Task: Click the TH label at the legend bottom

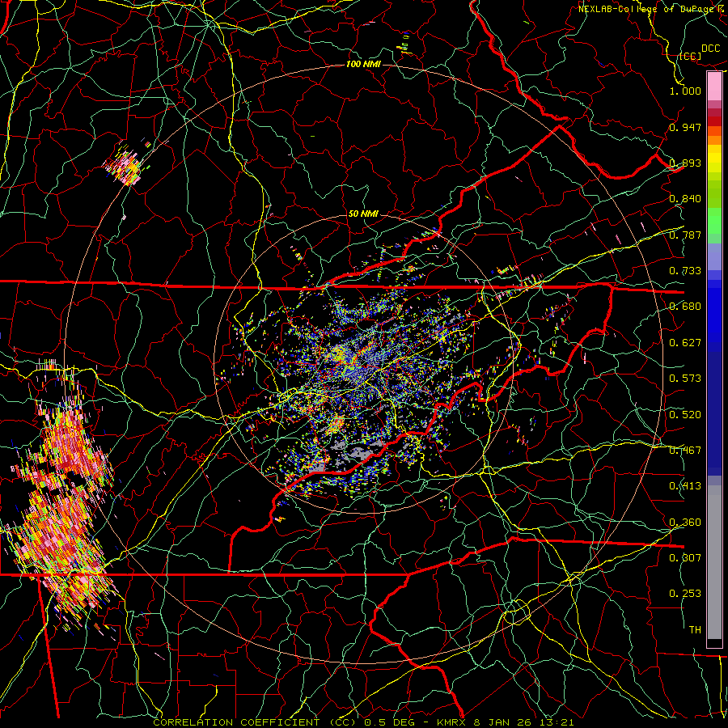Action: tap(695, 630)
